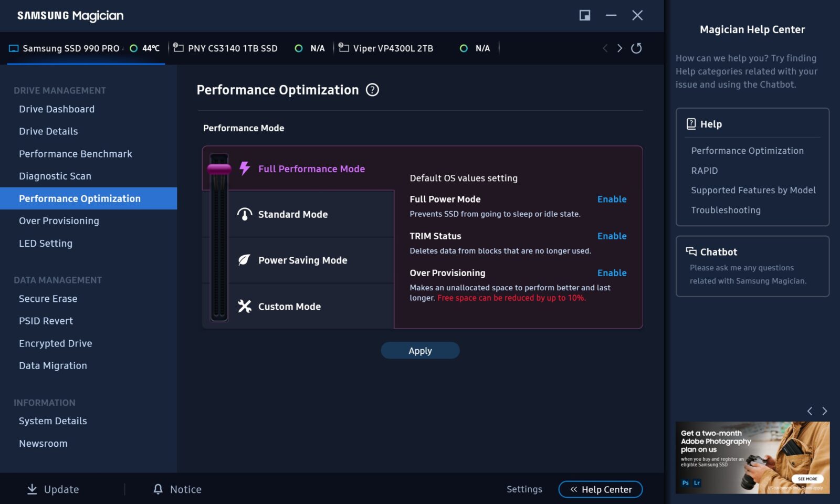This screenshot has height=504, width=840.
Task: Enable Over Provisioning setting
Action: [x=612, y=272]
